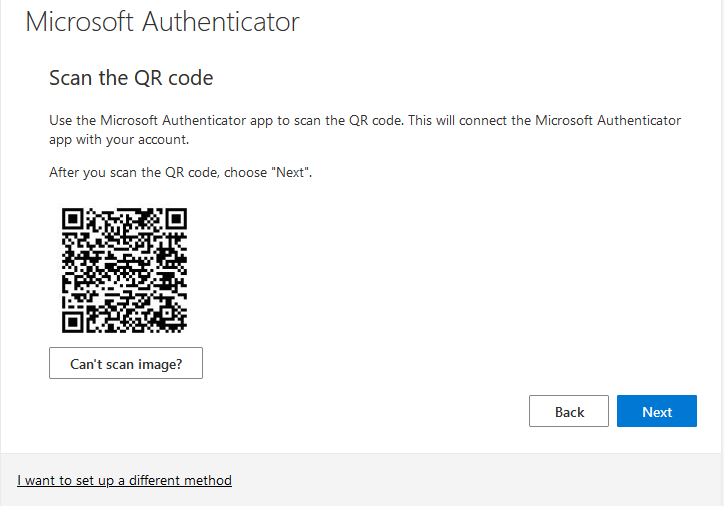Click the center of the QR code
This screenshot has height=506, width=724.
pos(125,270)
